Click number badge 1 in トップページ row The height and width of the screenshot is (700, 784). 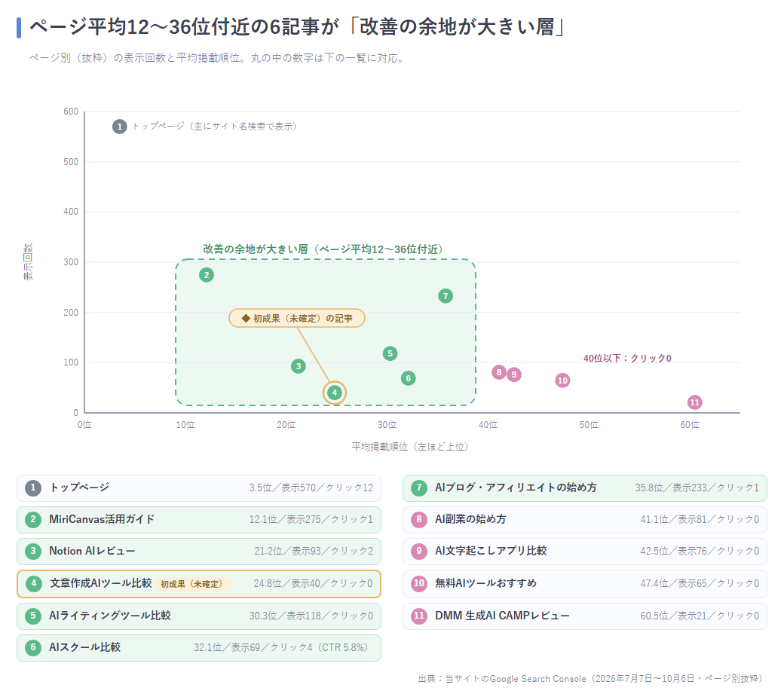tap(33, 488)
